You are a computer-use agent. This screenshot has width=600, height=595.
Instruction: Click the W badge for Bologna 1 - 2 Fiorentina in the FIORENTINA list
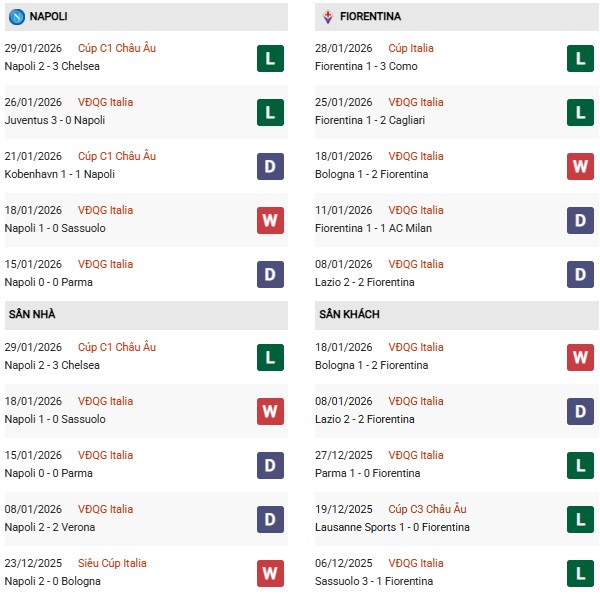pos(581,166)
